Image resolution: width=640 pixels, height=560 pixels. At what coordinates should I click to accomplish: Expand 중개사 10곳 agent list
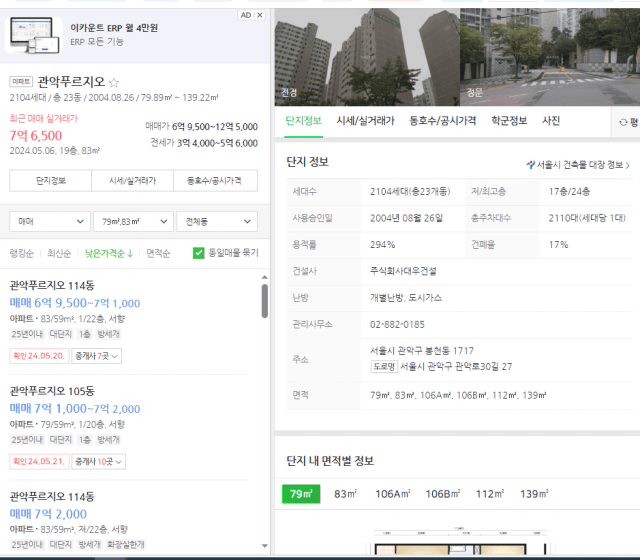98,462
